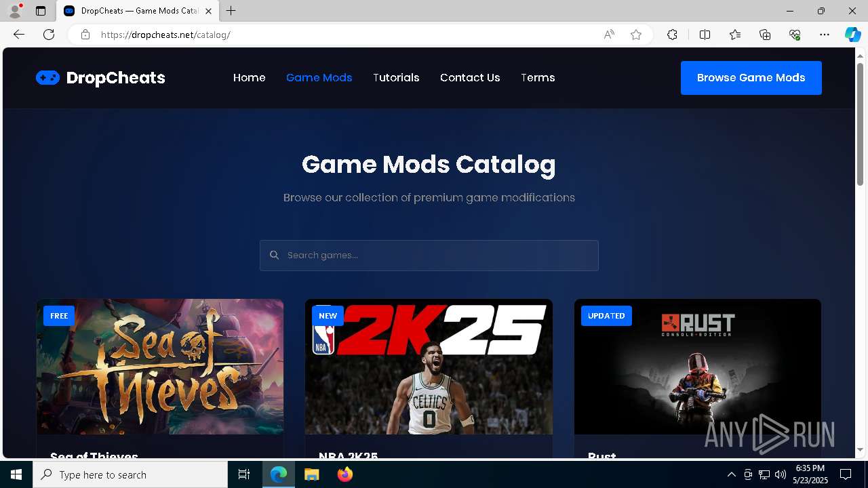Open Tab actions menu icon

[x=41, y=11]
